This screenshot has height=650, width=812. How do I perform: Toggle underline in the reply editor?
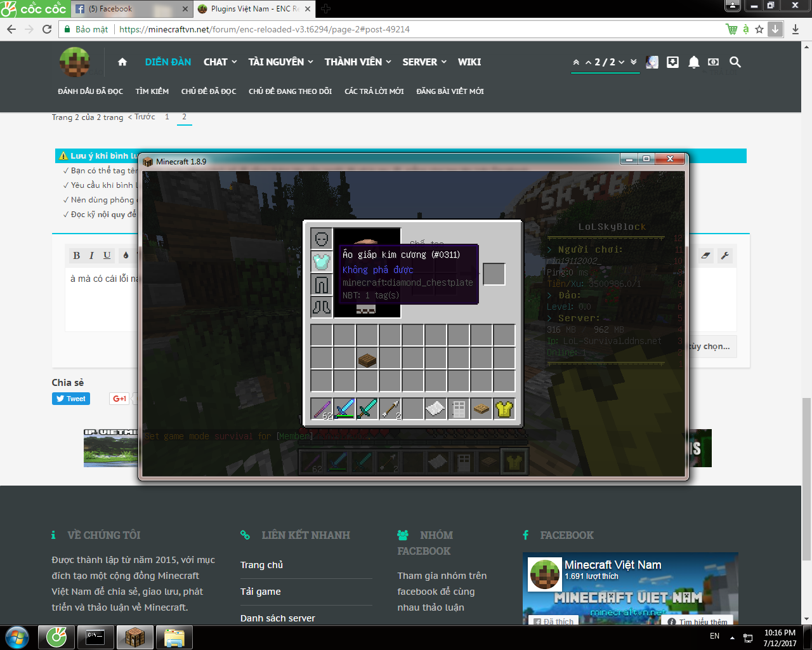(107, 255)
